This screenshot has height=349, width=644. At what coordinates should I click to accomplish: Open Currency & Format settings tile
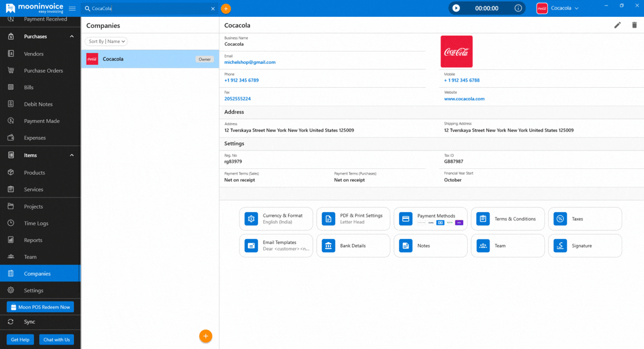coord(276,219)
